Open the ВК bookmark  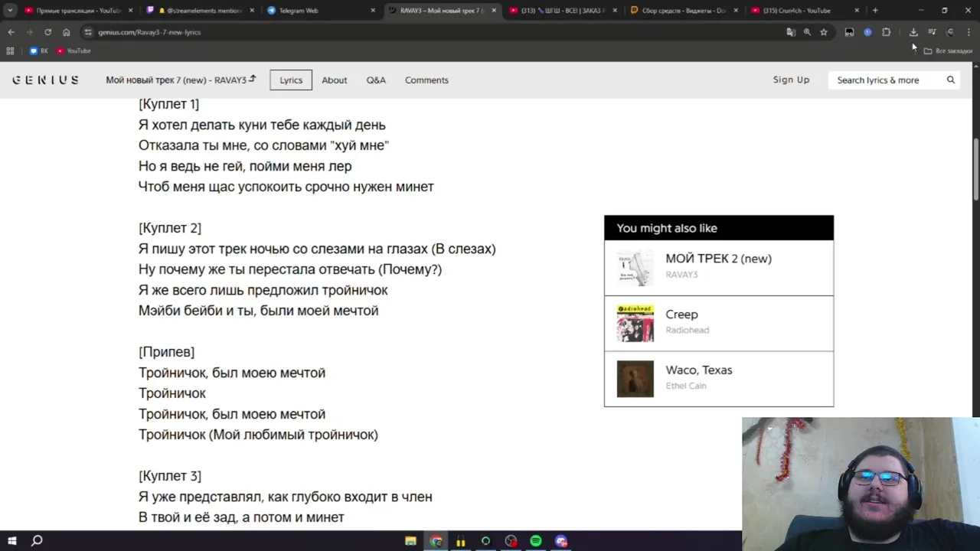coord(38,51)
